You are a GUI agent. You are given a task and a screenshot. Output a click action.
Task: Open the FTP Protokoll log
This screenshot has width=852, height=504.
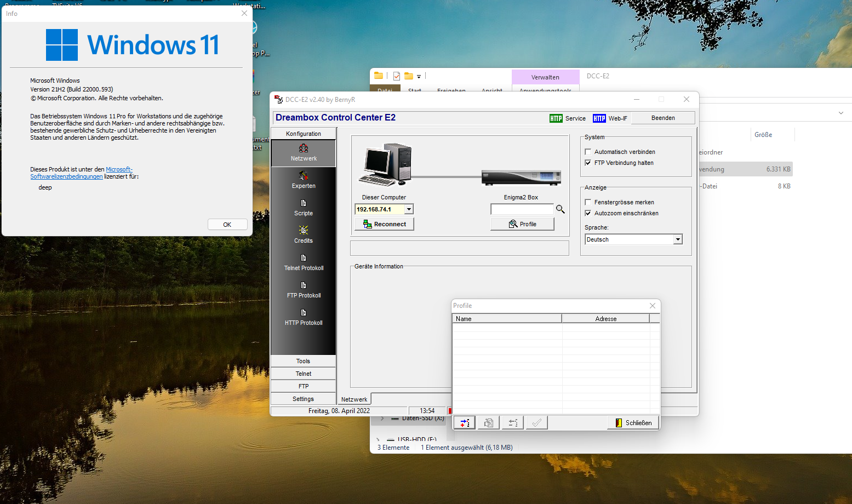(x=304, y=290)
